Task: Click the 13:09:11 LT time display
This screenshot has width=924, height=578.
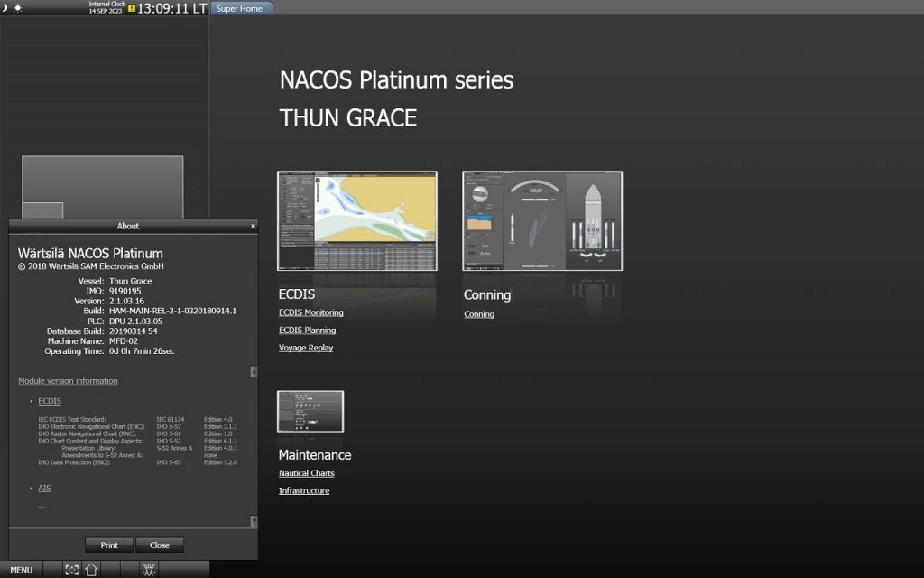Action: pos(171,8)
